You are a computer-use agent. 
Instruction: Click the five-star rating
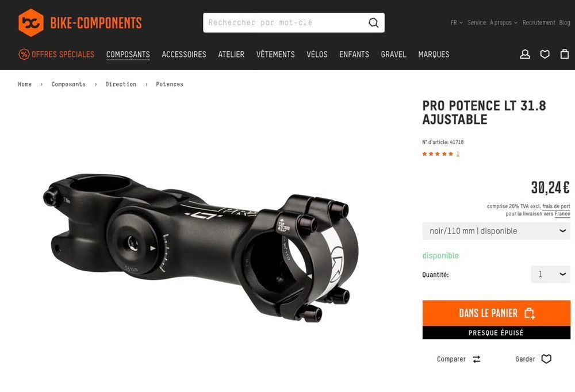click(x=438, y=154)
